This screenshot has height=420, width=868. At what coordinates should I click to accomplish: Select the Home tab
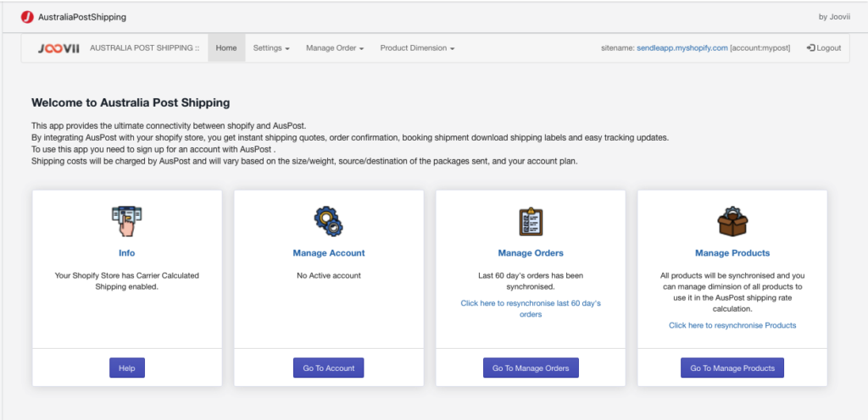pyautogui.click(x=226, y=48)
